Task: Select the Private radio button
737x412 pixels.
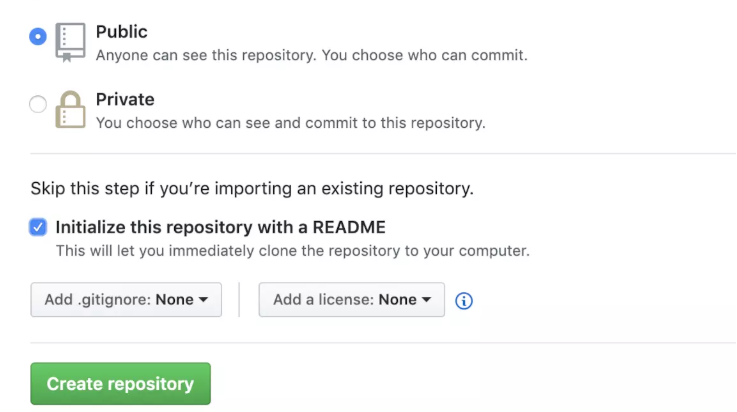Action: pyautogui.click(x=38, y=104)
